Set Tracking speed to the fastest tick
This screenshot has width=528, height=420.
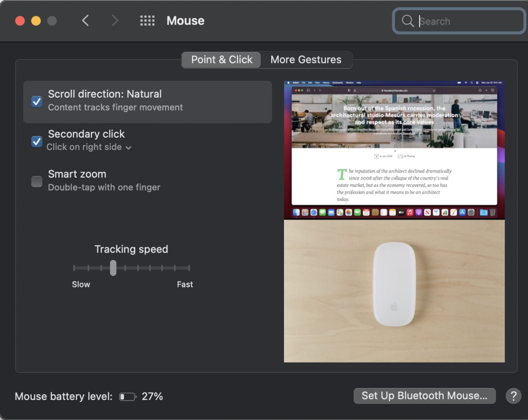pyautogui.click(x=189, y=268)
